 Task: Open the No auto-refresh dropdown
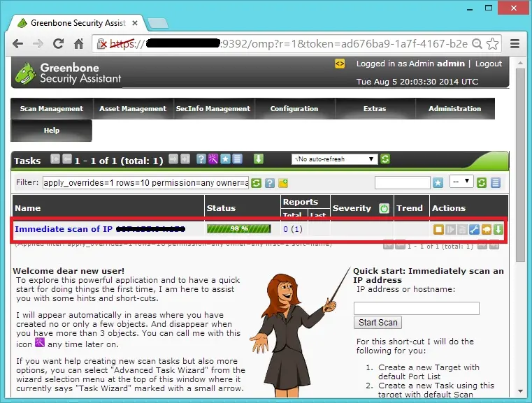pos(335,159)
